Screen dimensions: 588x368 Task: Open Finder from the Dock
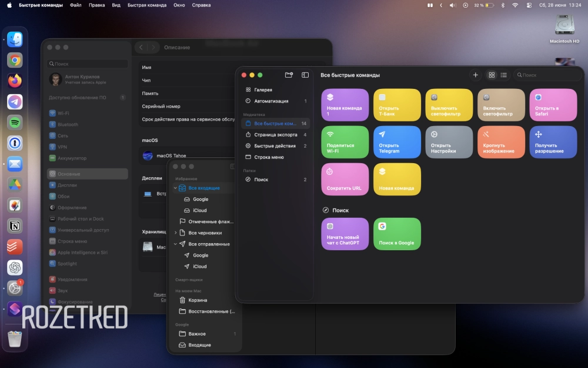point(15,39)
